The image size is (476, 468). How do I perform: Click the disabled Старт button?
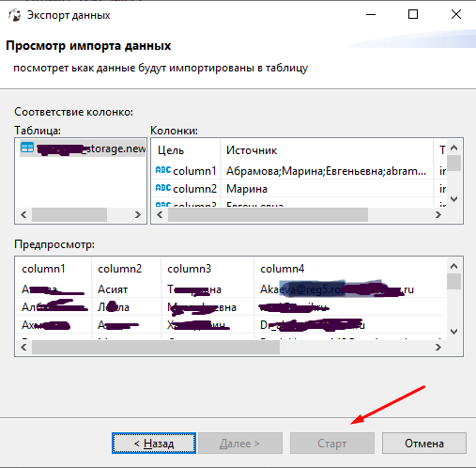[332, 444]
